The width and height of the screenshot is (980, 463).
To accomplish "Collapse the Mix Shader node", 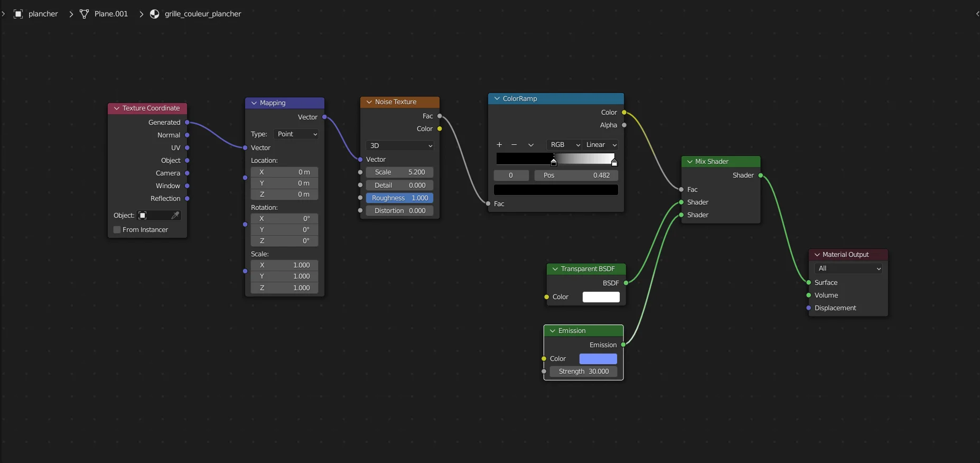I will click(690, 162).
